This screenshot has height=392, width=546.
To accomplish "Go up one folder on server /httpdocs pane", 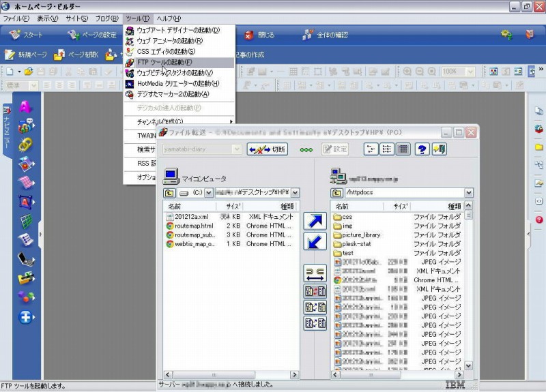I will point(336,193).
